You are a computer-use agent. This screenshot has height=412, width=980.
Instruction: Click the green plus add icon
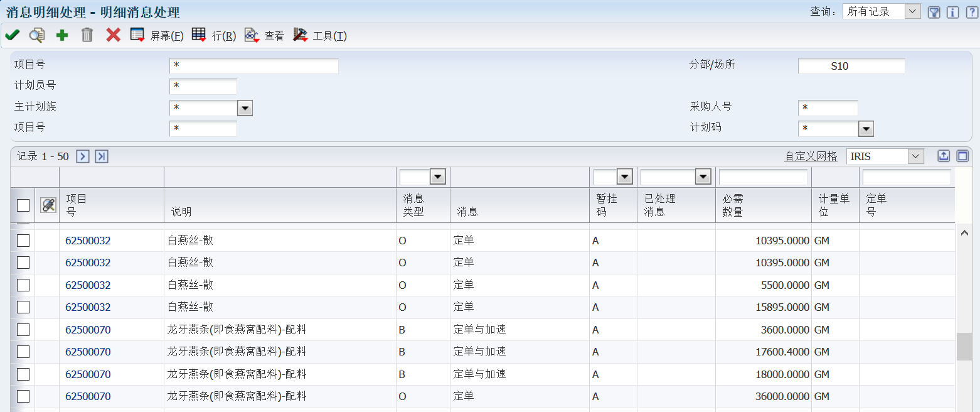62,35
